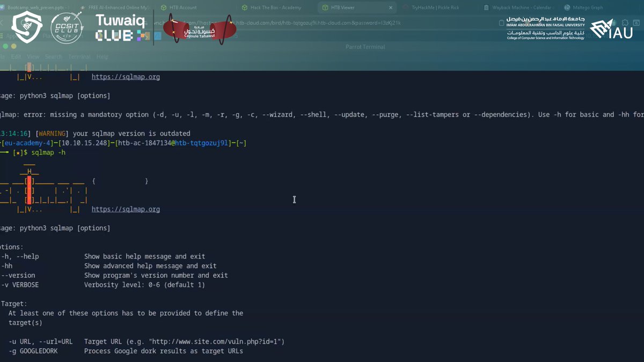644x362 pixels.
Task: Open the Terminal menu
Action: point(79,56)
